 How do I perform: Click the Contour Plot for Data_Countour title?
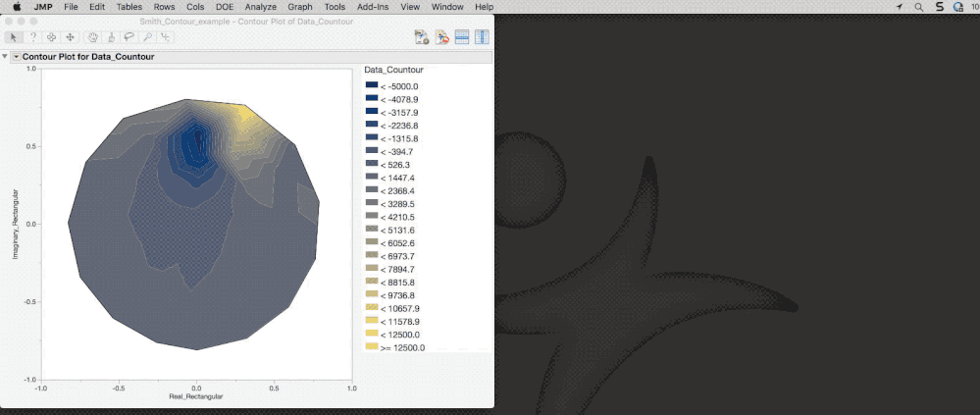pyautogui.click(x=88, y=57)
